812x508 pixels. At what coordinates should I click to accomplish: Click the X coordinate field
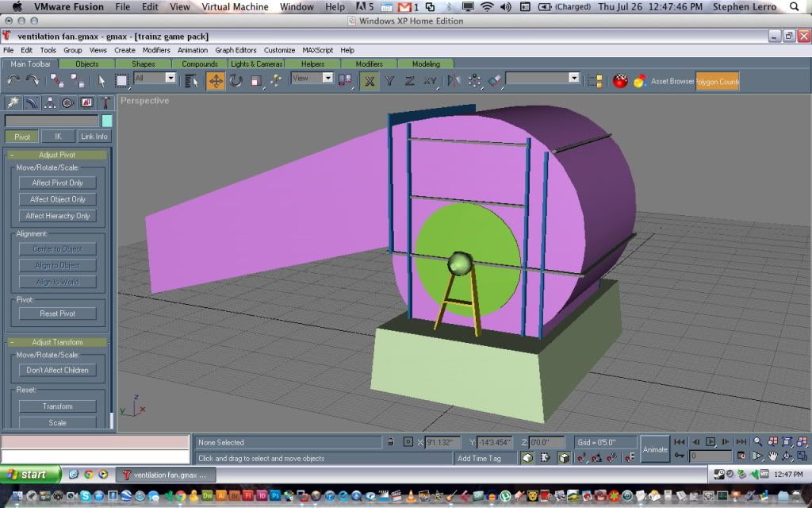click(x=442, y=442)
